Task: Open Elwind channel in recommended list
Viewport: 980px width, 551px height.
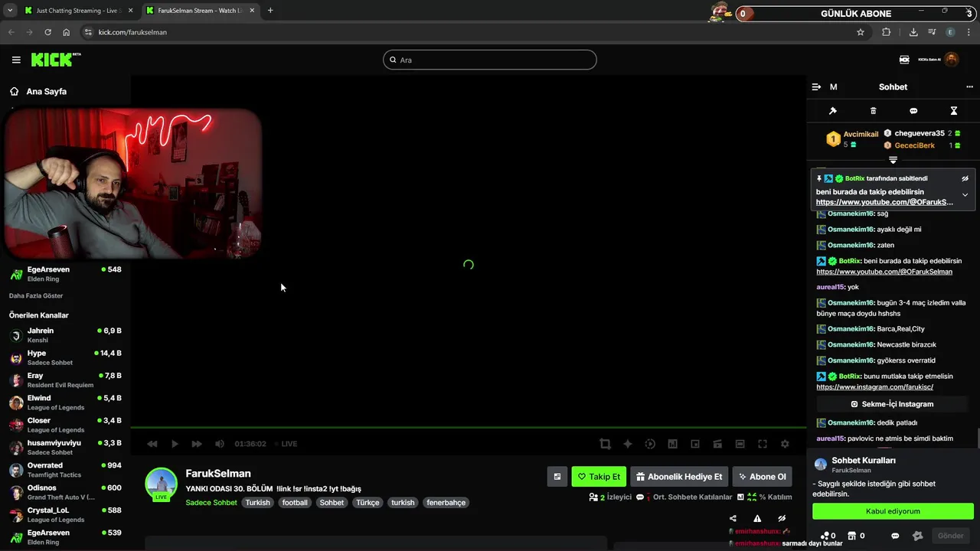Action: [65, 403]
